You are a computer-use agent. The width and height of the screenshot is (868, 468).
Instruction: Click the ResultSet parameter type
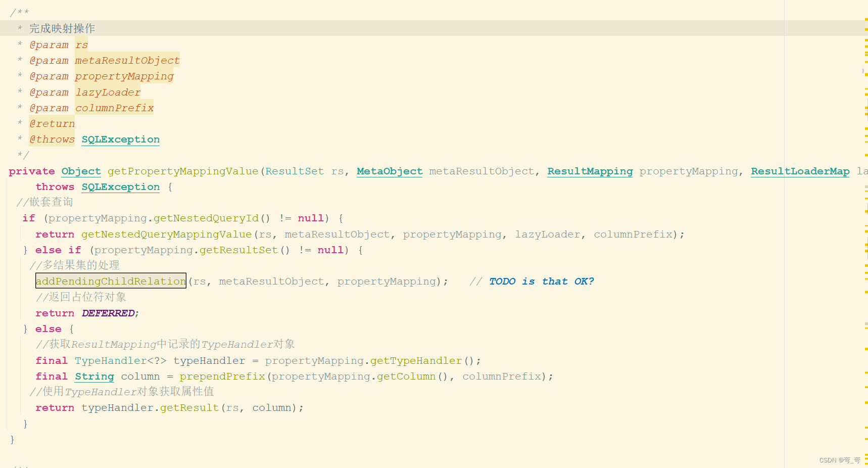pyautogui.click(x=295, y=171)
